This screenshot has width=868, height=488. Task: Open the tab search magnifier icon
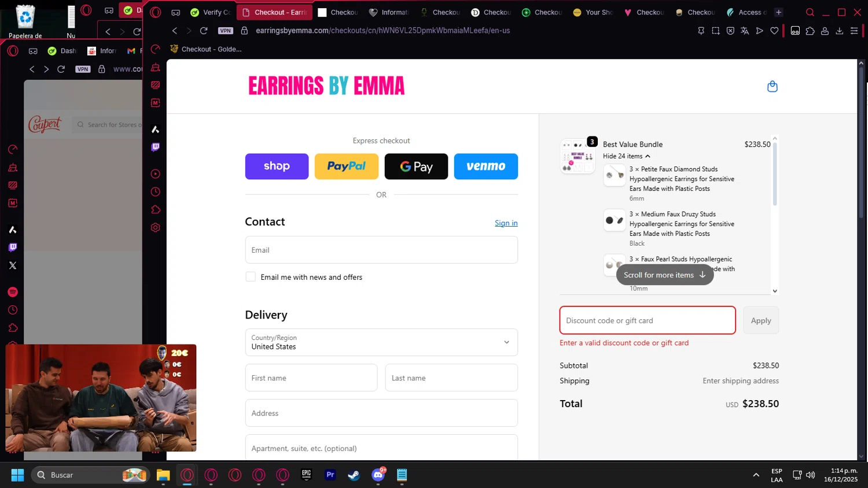click(810, 12)
